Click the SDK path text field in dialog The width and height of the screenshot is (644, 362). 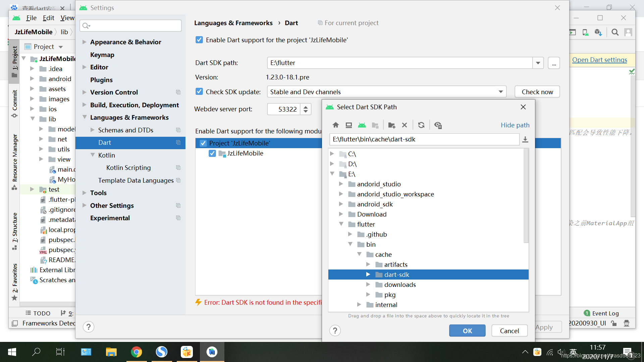pos(424,139)
